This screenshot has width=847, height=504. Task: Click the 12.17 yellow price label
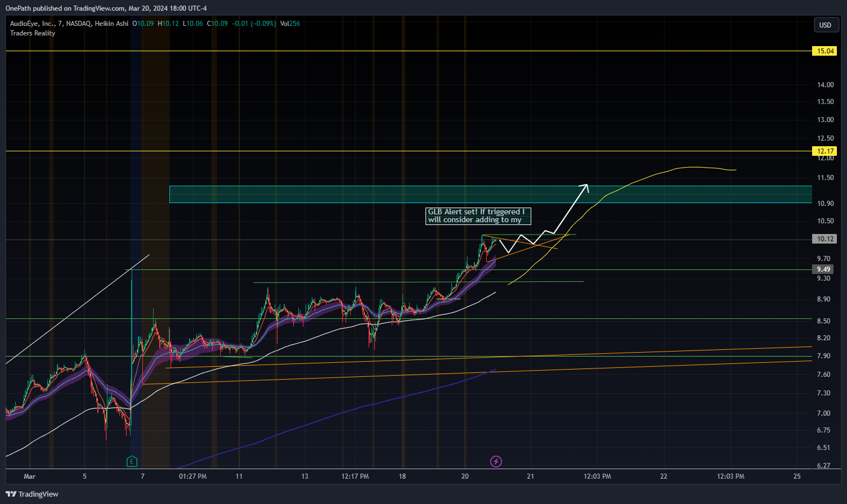click(x=826, y=151)
